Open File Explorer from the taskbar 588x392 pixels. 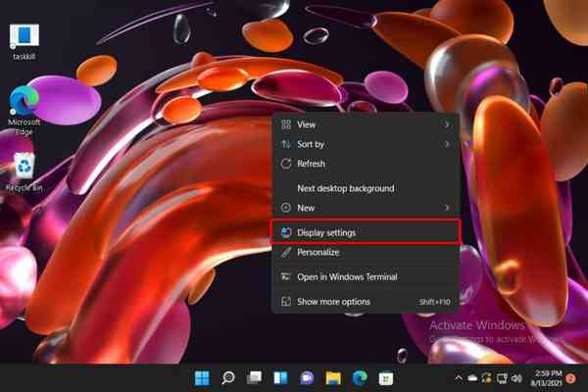tap(333, 378)
